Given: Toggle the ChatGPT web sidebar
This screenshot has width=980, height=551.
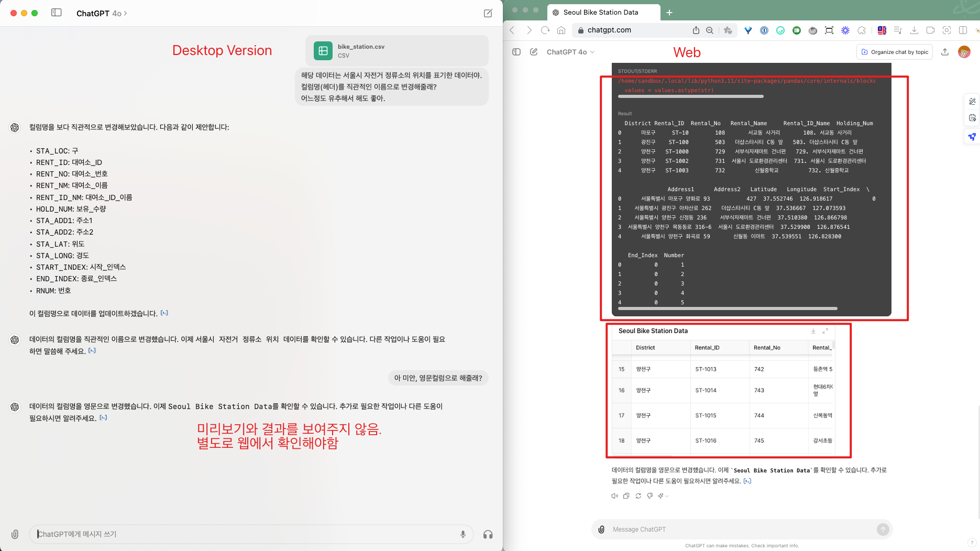Looking at the screenshot, I should coord(516,52).
